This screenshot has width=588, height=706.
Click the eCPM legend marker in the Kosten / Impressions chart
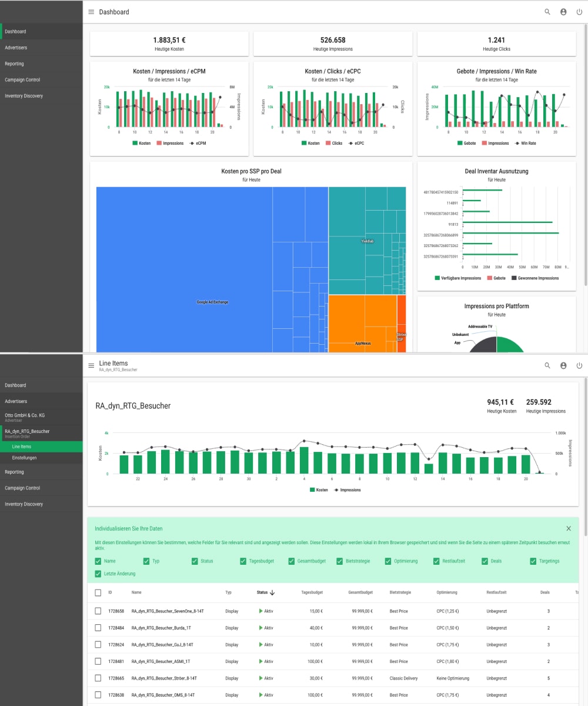tap(191, 143)
